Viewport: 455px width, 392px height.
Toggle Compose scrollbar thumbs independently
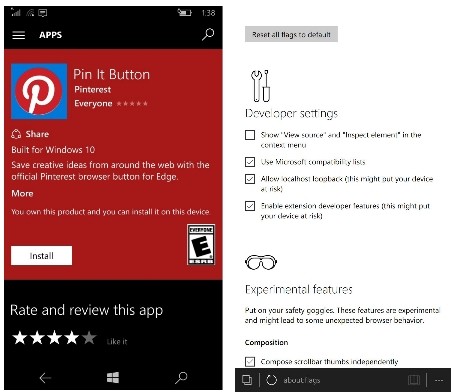click(250, 362)
